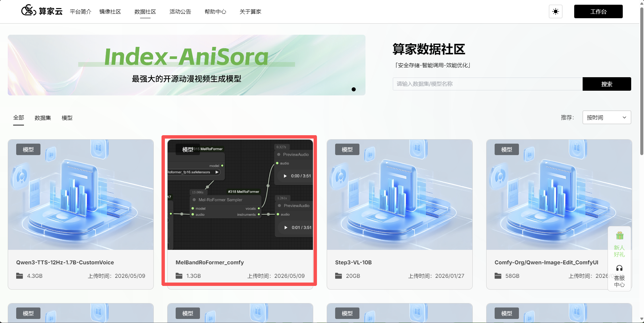Click the 58GB size text
This screenshot has width=644, height=323.
(513, 276)
